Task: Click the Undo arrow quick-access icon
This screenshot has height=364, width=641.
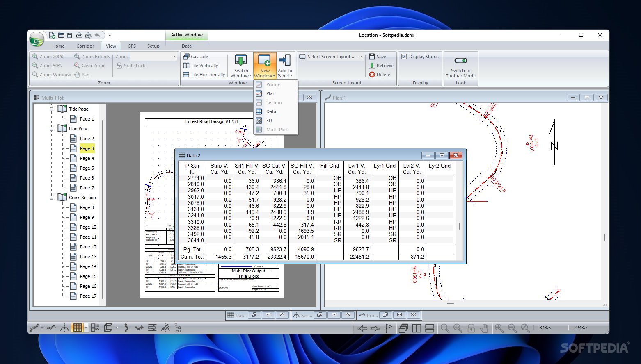Action: tap(97, 35)
